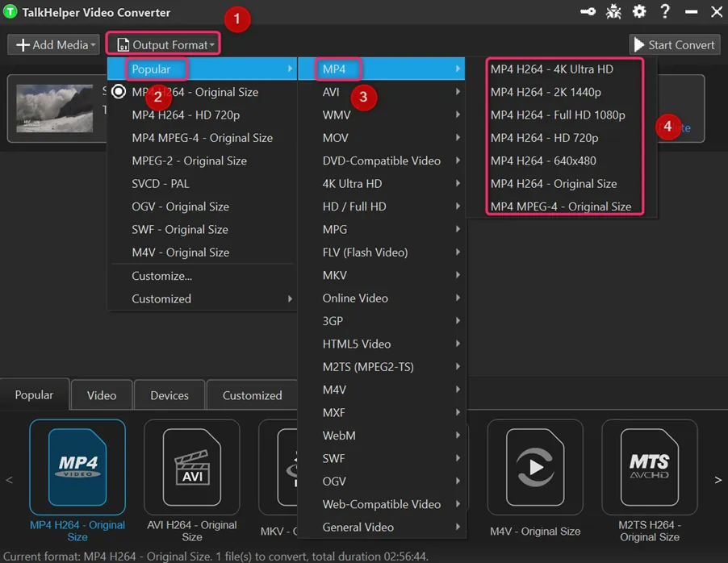Choose MP4 MPEG-4 - Original Size in Popular list
Viewport: 728px width, 563px height.
point(202,138)
